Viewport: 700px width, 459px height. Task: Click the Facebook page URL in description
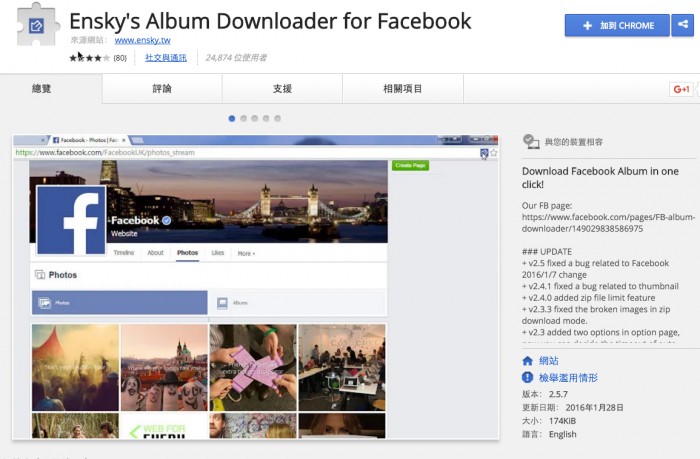click(608, 223)
